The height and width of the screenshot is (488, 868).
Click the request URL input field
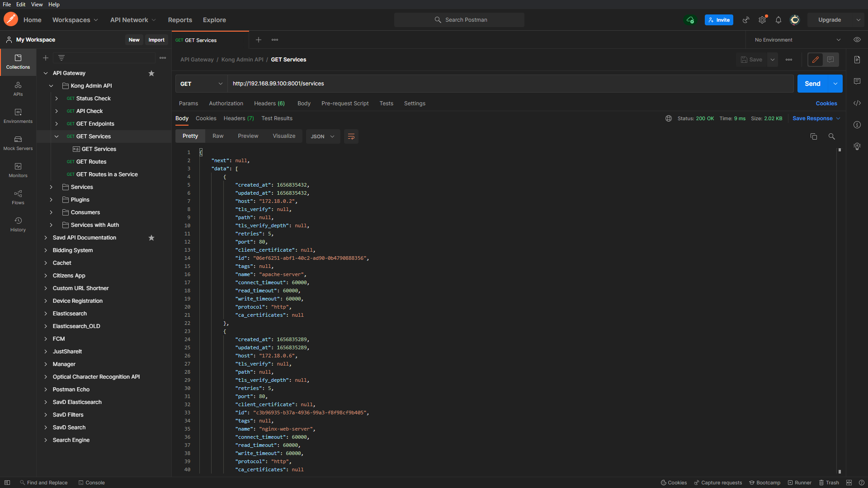[x=497, y=84]
